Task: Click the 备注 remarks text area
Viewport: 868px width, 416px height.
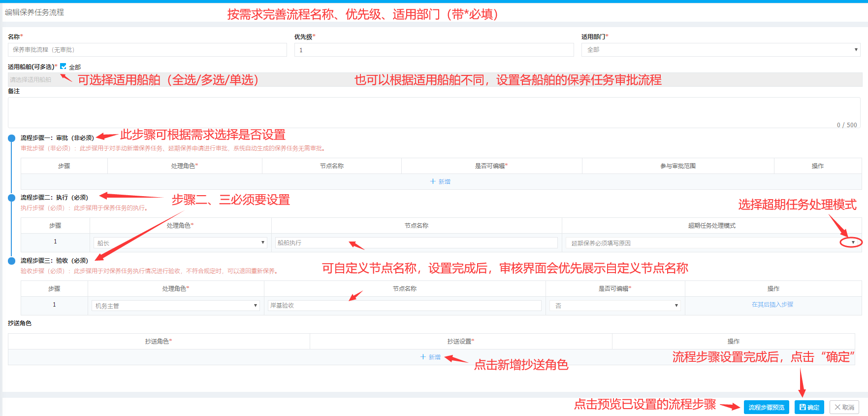Action: click(434, 112)
